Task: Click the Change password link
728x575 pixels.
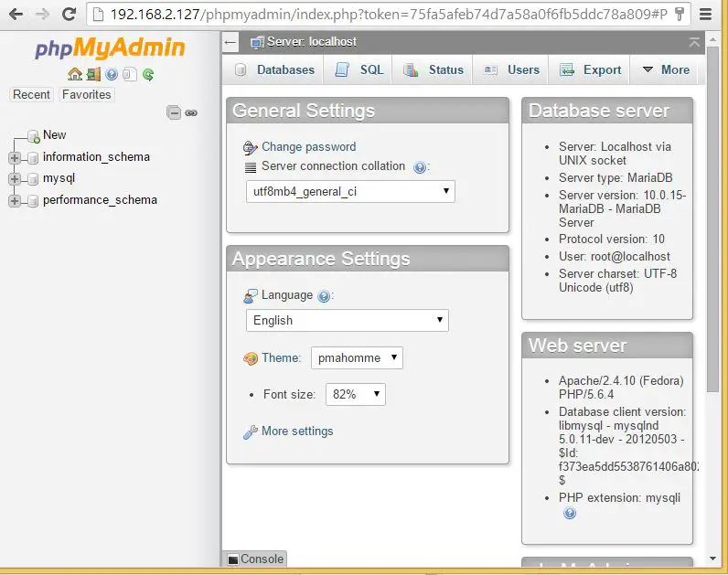Action: coord(309,147)
